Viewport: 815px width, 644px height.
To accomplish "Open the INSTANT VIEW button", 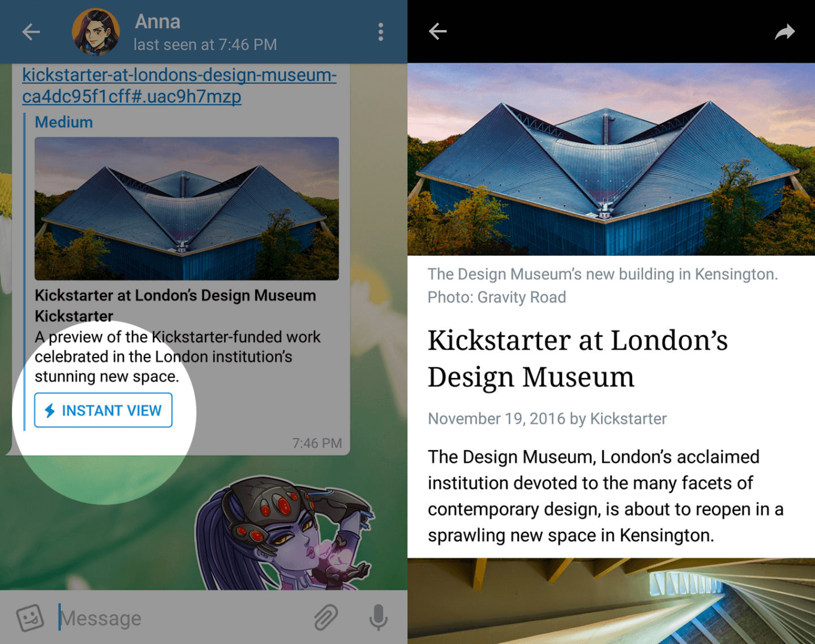I will coord(103,410).
